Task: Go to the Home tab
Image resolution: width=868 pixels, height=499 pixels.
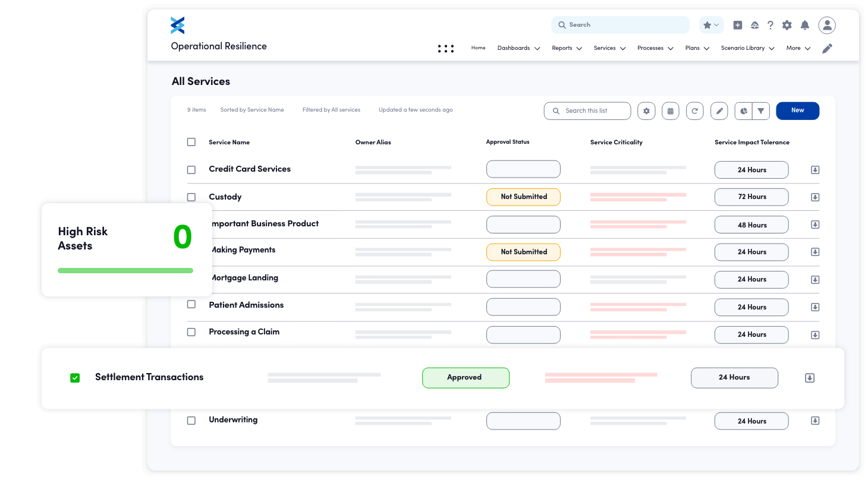Action: tap(479, 48)
